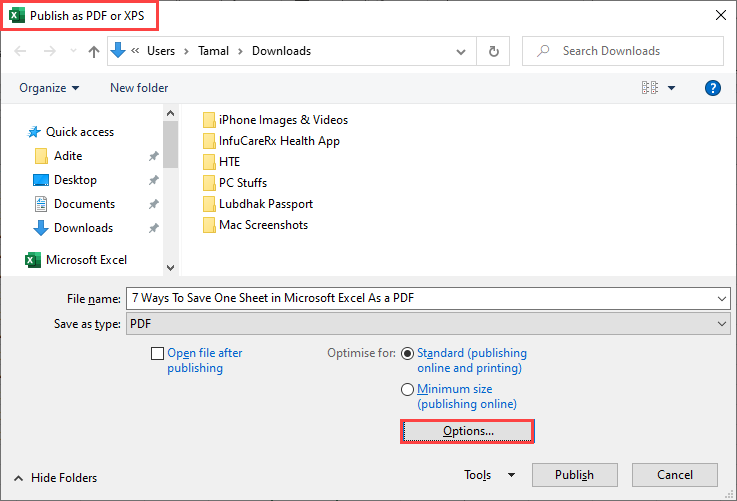
Task: Select the PC Stuffs folder
Action: point(235,183)
